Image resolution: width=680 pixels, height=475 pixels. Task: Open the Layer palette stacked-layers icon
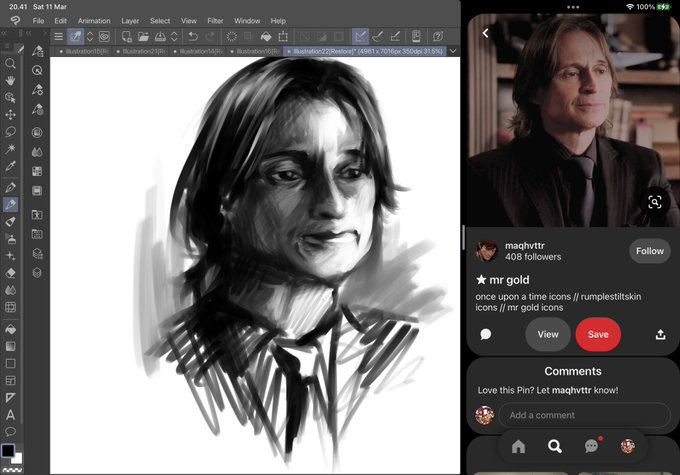pyautogui.click(x=37, y=273)
